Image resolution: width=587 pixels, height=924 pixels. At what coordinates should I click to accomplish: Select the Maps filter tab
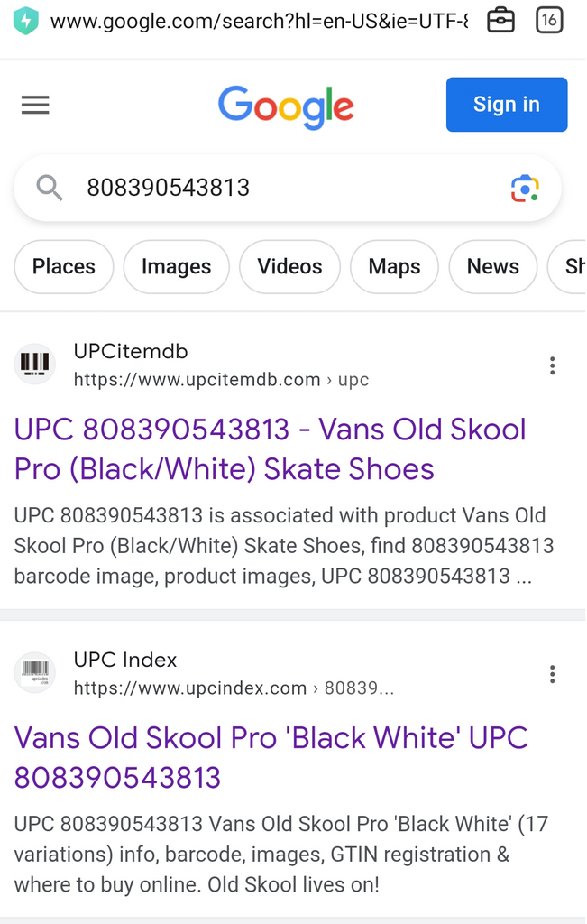click(x=394, y=266)
